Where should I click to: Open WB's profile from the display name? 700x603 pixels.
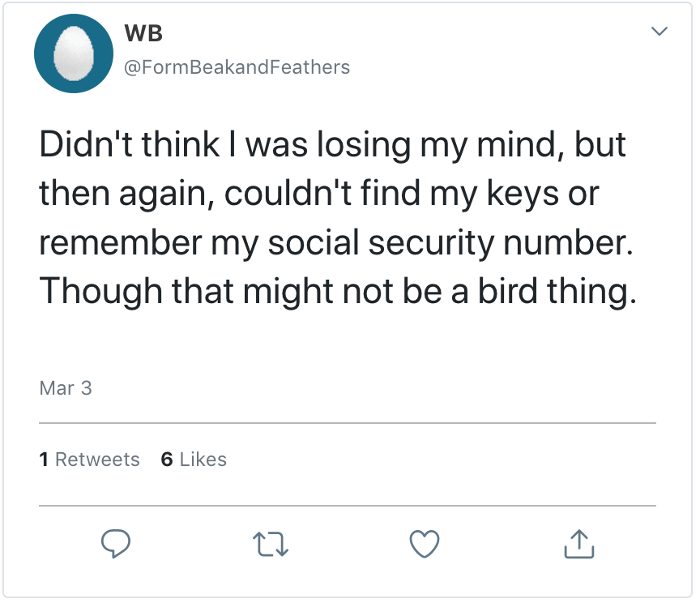pos(143,33)
